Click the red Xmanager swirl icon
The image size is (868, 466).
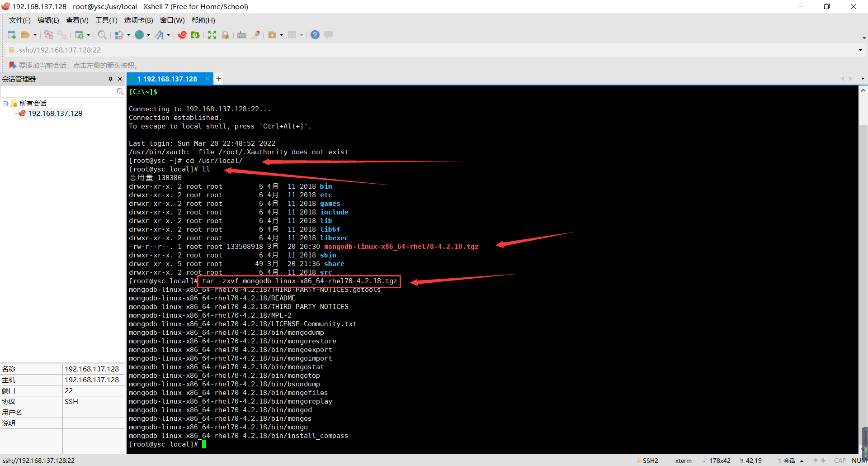click(182, 35)
